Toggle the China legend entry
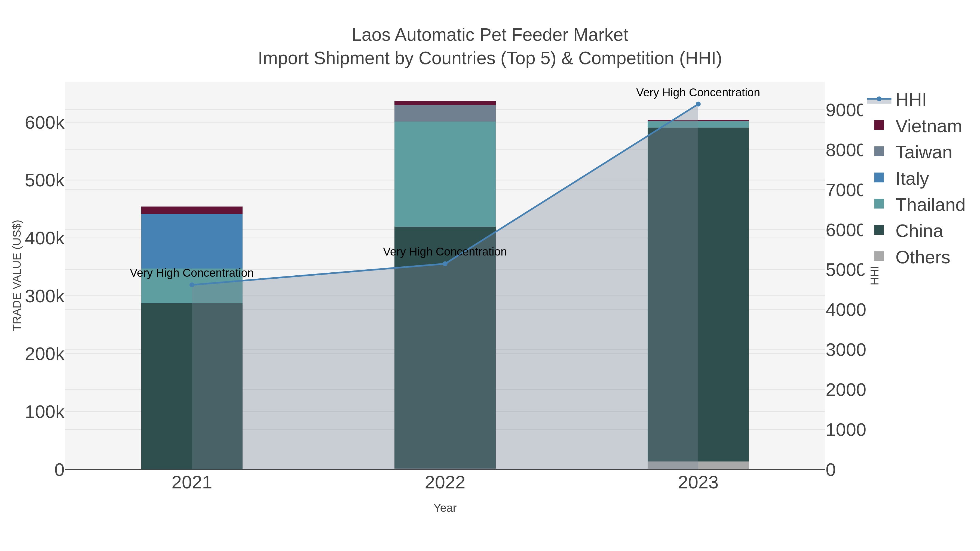The width and height of the screenshot is (980, 551). click(908, 231)
